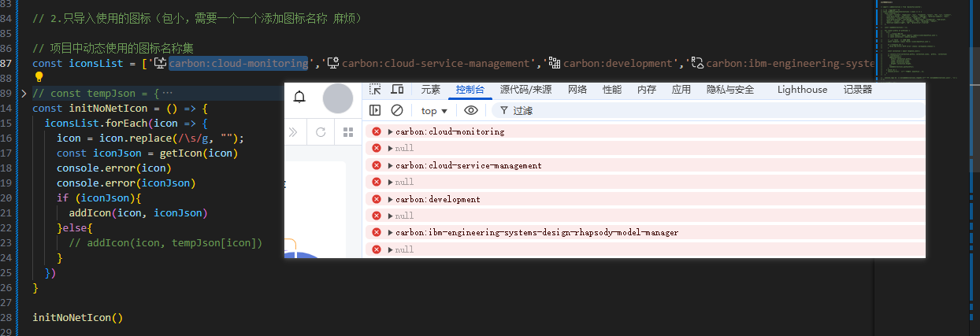Expand the null entry below carbon:cloud-monitoring
Image resolution: width=980 pixels, height=336 pixels.
391,148
